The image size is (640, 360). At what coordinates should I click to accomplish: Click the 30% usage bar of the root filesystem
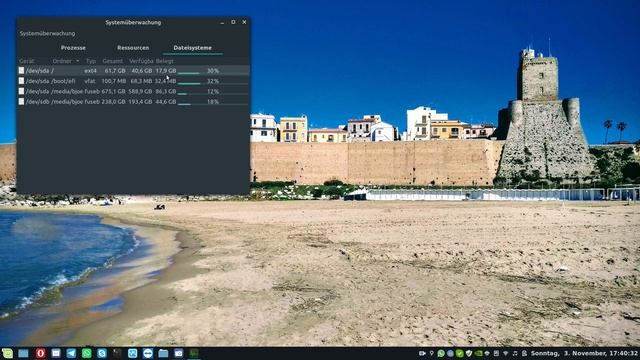pyautogui.click(x=213, y=71)
